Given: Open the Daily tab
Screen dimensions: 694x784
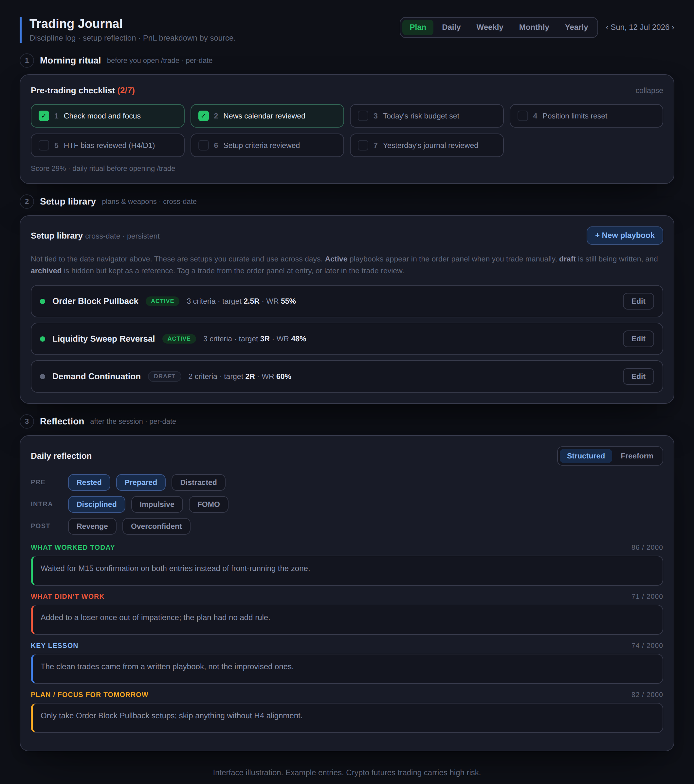Looking at the screenshot, I should [451, 27].
